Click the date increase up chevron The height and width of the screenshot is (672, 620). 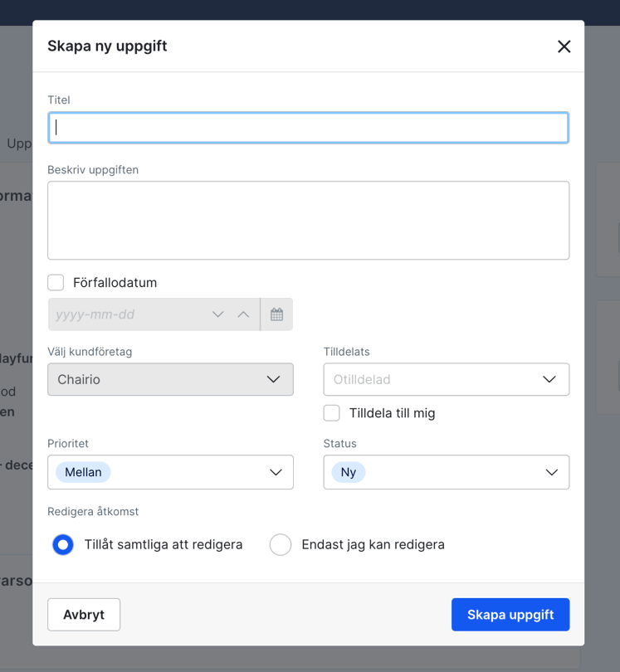243,314
